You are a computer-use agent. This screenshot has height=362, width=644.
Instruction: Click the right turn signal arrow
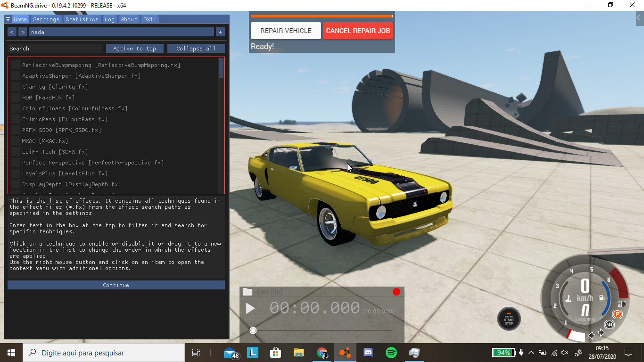pyautogui.click(x=601, y=333)
